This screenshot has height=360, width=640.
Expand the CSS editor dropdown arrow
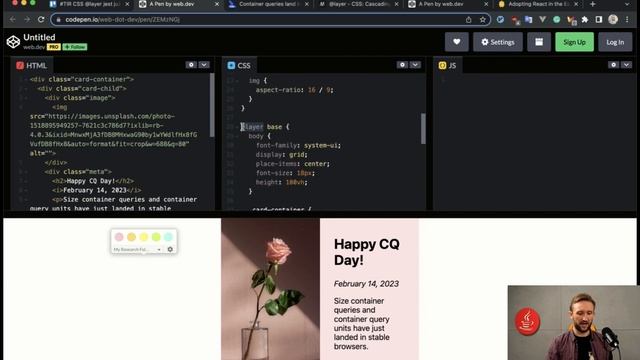(415, 65)
